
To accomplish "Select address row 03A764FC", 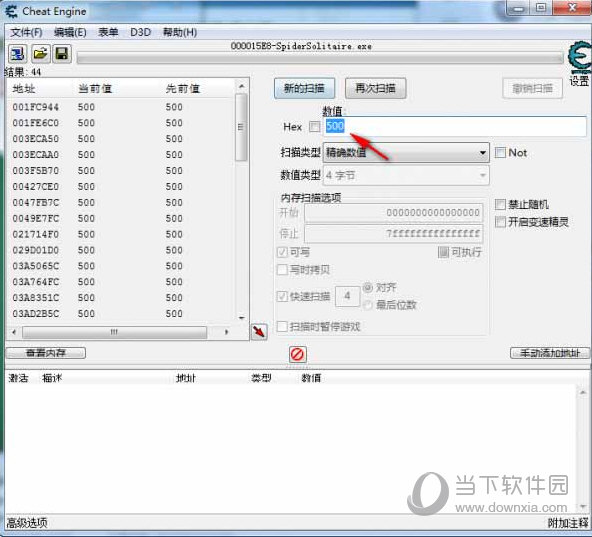I will 121,282.
